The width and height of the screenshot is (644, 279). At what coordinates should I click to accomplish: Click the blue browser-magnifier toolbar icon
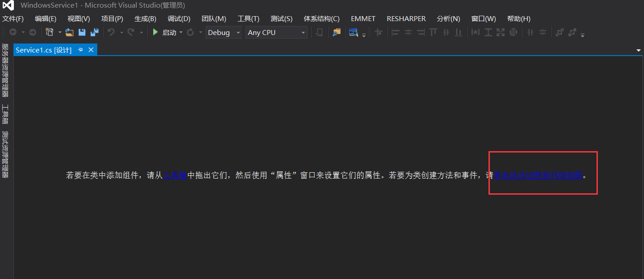[354, 32]
